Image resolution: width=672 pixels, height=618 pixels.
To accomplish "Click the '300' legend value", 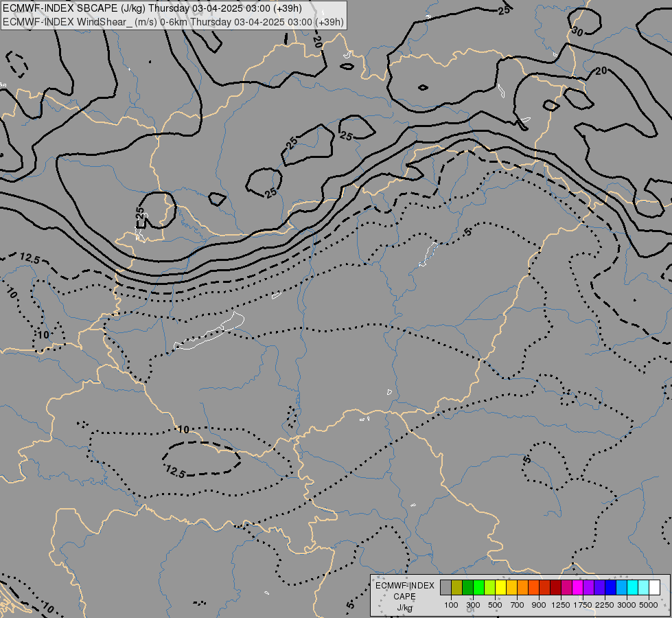I will 473,605.
